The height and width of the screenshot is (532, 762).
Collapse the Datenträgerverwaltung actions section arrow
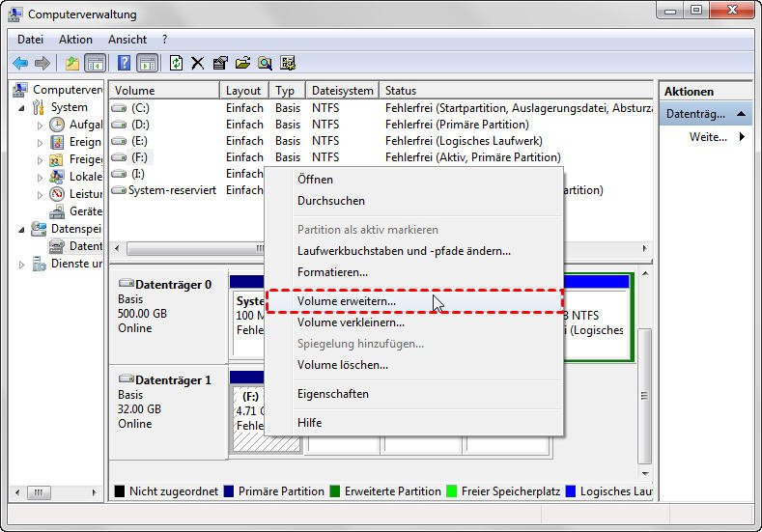(x=741, y=114)
